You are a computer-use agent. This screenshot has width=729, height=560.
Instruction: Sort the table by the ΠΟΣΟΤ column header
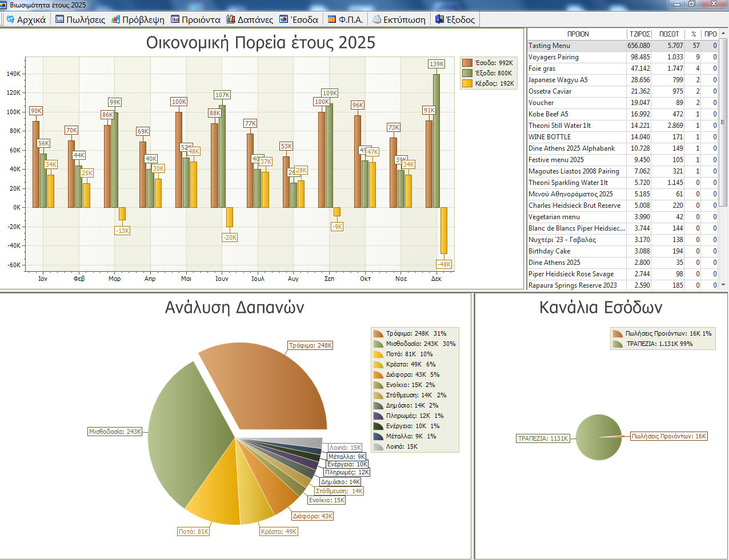point(668,34)
